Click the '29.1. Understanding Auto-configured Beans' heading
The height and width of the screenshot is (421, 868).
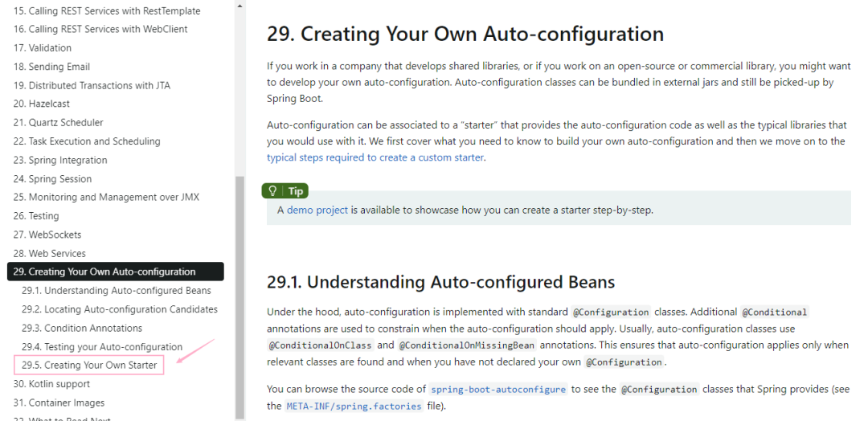[x=440, y=281]
